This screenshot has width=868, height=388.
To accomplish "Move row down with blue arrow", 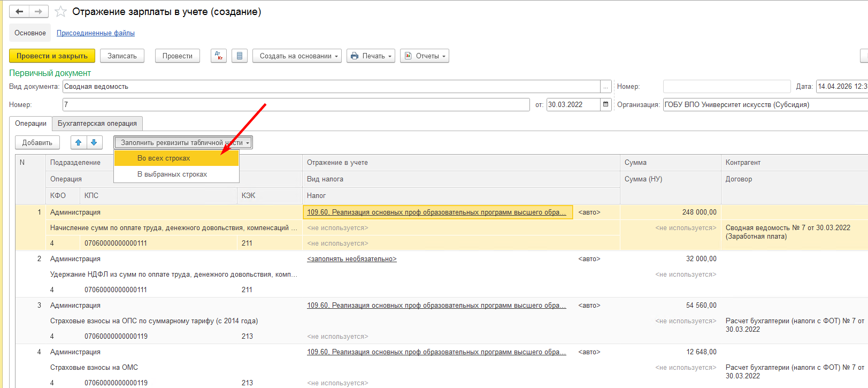I will [x=94, y=142].
